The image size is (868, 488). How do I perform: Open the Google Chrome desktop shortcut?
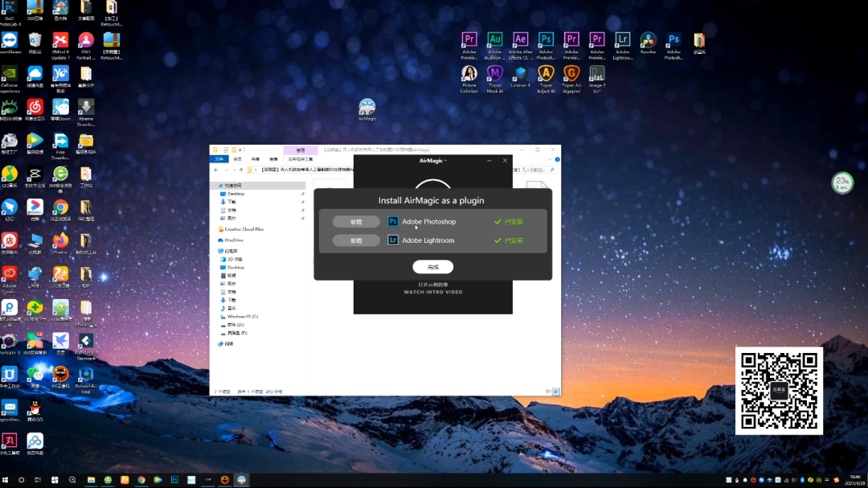pos(60,211)
